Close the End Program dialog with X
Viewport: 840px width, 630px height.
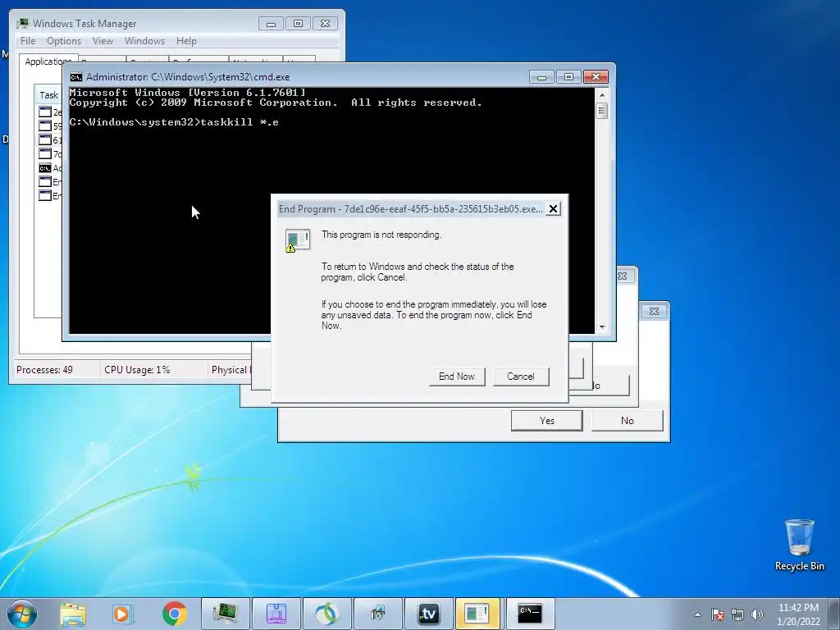tap(554, 209)
